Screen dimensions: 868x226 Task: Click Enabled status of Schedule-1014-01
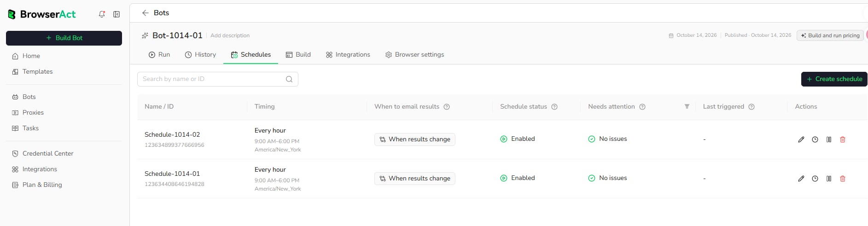(518, 178)
